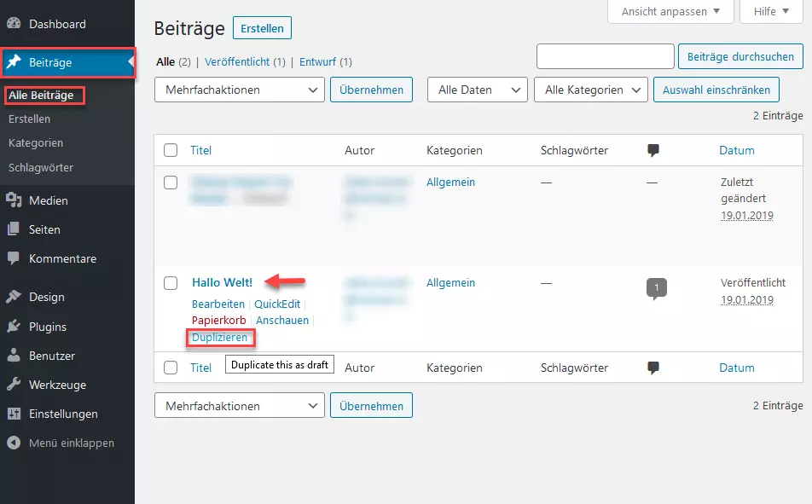Screen dimensions: 812x504
Task: Filter by Veröffentlicht posts
Action: coord(237,61)
